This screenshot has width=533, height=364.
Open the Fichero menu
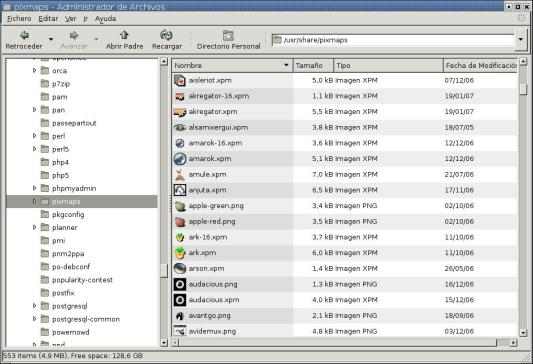[19, 18]
